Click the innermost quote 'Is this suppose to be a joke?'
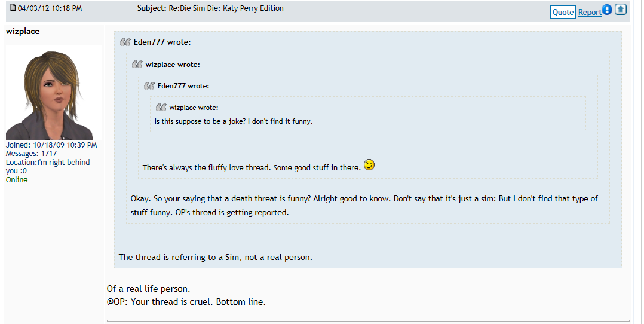Viewport: 644px width, 324px height. click(233, 121)
